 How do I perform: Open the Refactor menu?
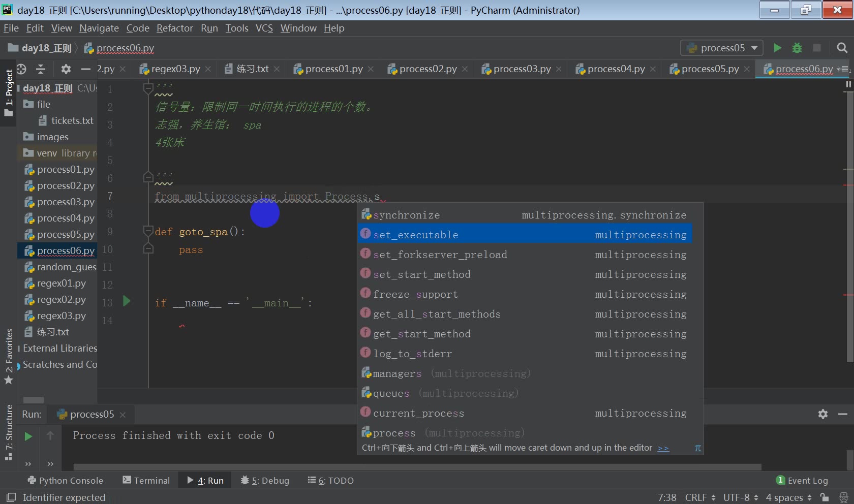point(174,28)
